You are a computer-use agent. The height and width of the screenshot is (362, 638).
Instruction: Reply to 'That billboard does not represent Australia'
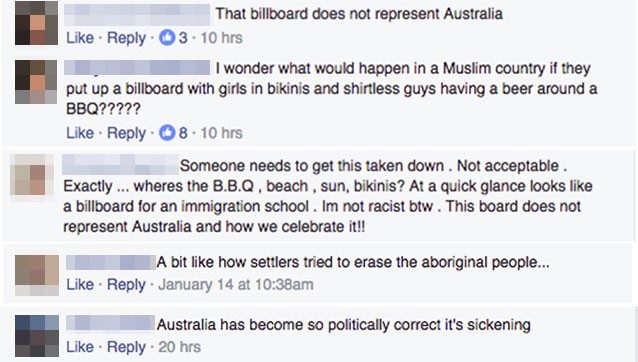pos(126,38)
